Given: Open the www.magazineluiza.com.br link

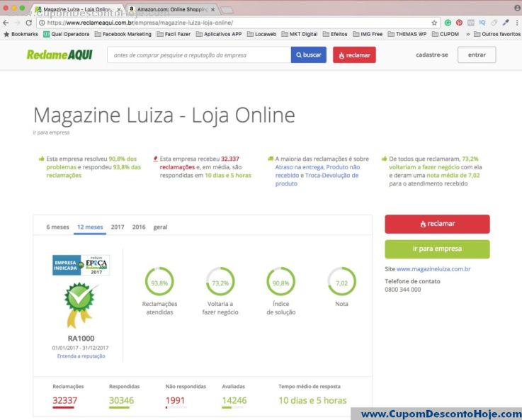Looking at the screenshot, I should (x=433, y=269).
